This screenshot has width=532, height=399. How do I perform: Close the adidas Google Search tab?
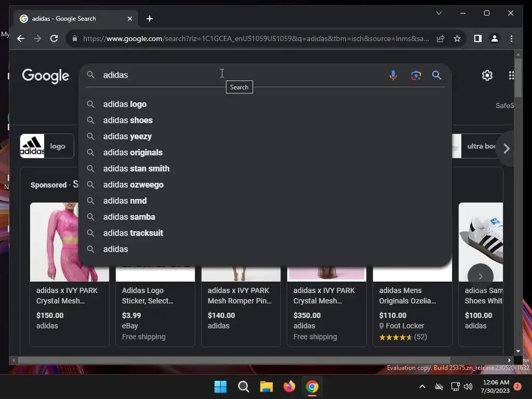pyautogui.click(x=129, y=19)
